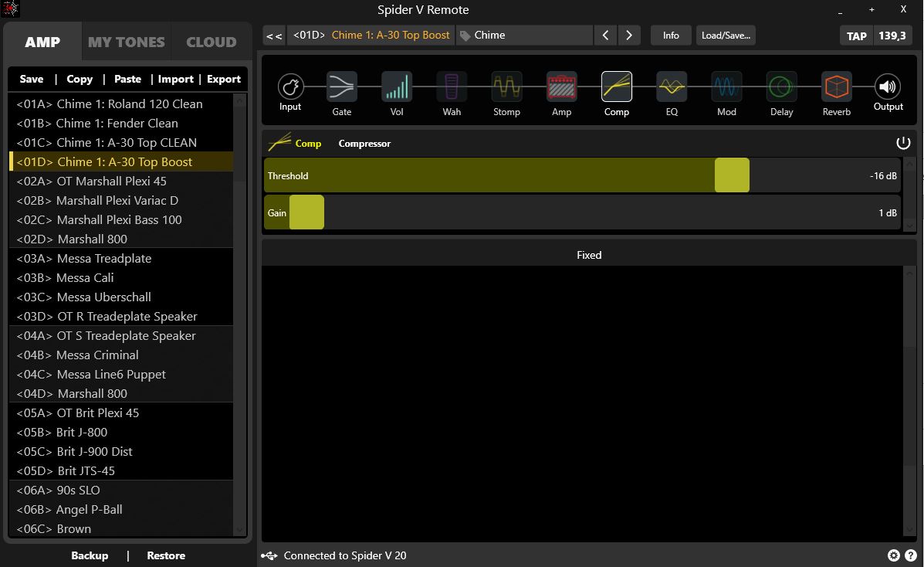Click the Chime tag field
Screen dimensions: 924x567
coord(524,36)
